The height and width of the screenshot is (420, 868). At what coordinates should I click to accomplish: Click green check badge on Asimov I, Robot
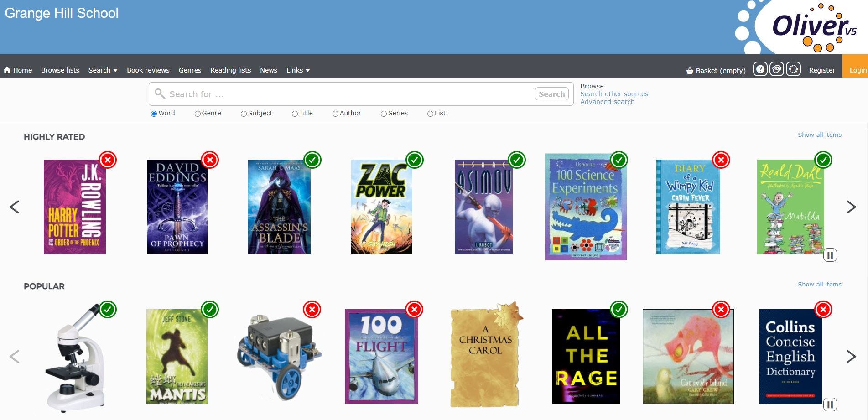point(517,160)
